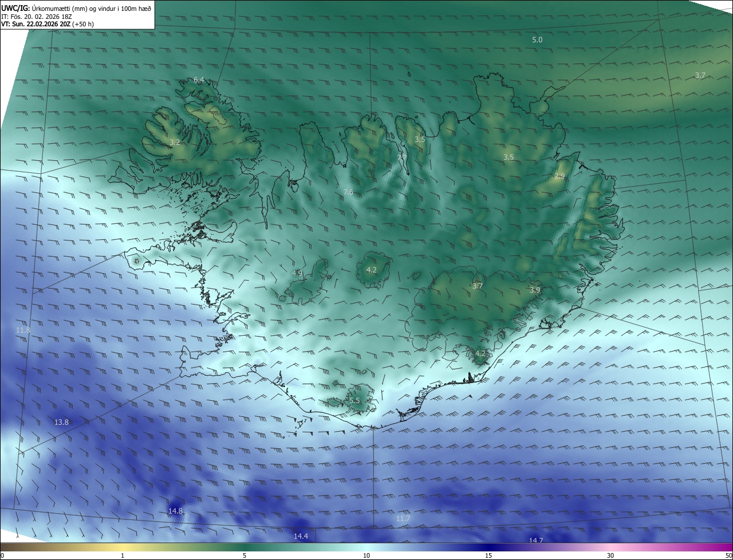Click the 4.9 value on the glacier
733x560 pixels.
point(297,274)
